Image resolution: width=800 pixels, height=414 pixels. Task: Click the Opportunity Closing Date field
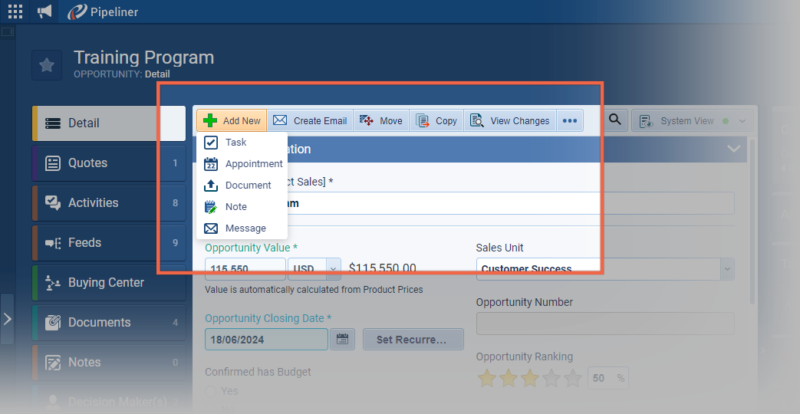(x=266, y=339)
